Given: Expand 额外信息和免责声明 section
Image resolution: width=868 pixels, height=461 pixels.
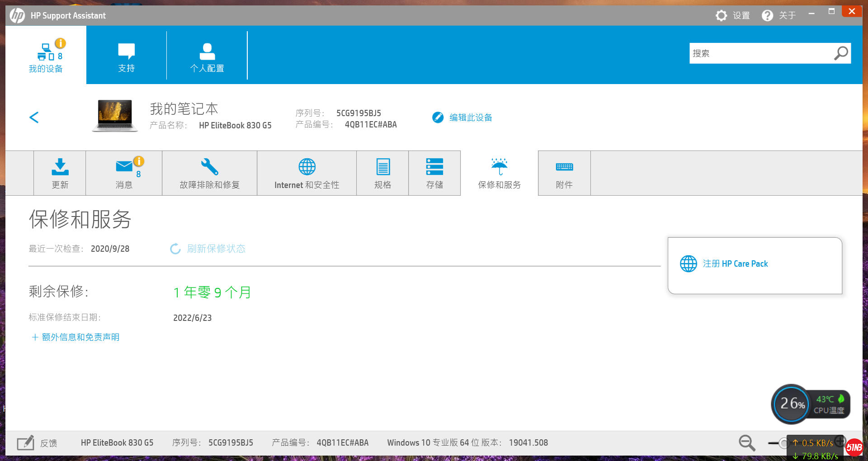Looking at the screenshot, I should pyautogui.click(x=75, y=337).
